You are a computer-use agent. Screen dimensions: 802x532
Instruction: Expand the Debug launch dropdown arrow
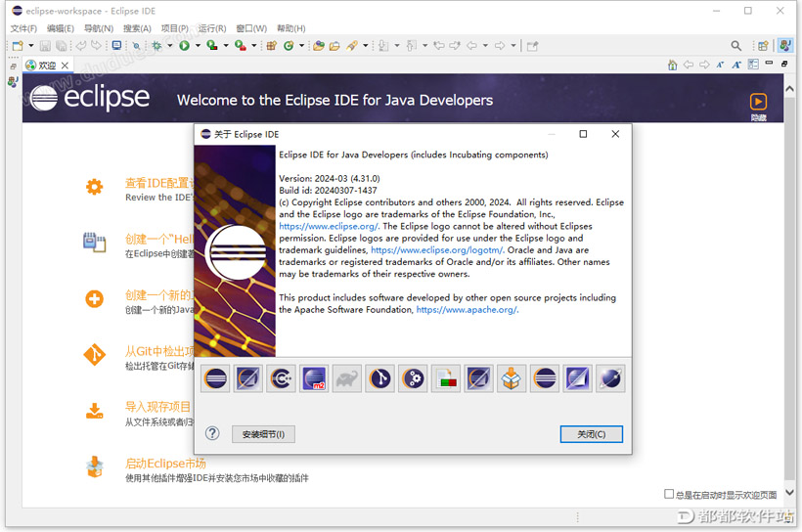click(170, 46)
